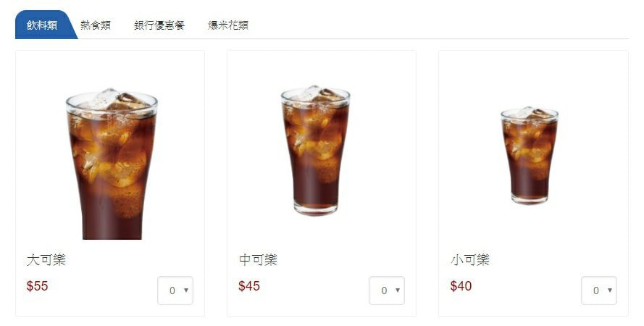Click the 小可樂 small cola glass image

coord(530,155)
